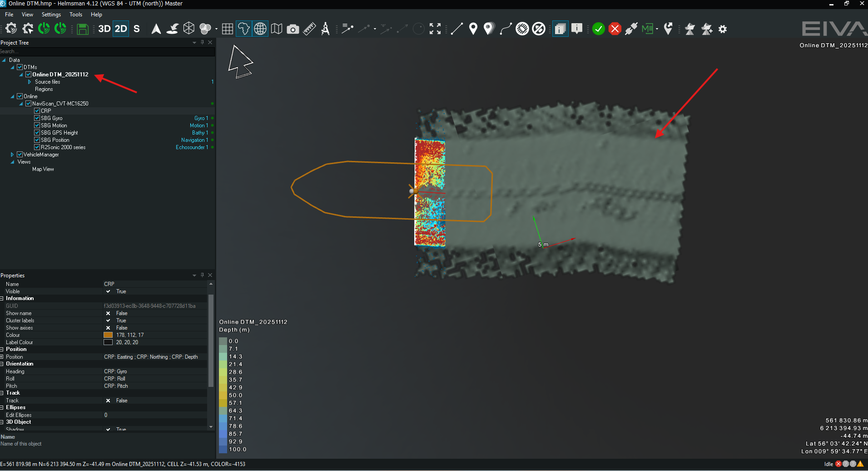Toggle NaviScan_CVT-MC16250 checkbox
This screenshot has width=868, height=471.
pos(29,104)
